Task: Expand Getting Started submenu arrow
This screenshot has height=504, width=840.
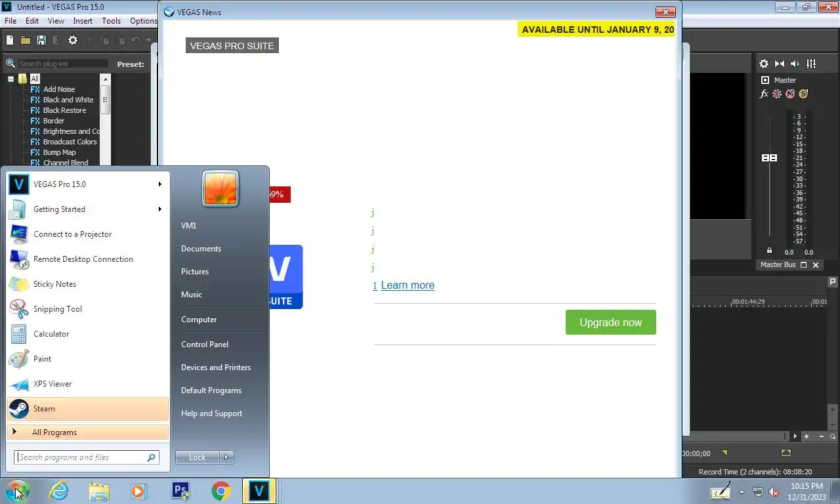Action: (159, 209)
